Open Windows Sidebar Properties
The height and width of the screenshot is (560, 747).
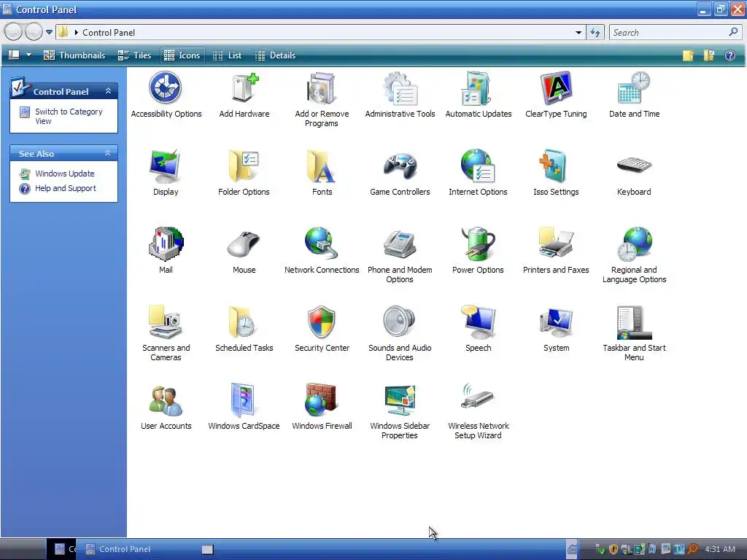point(400,411)
